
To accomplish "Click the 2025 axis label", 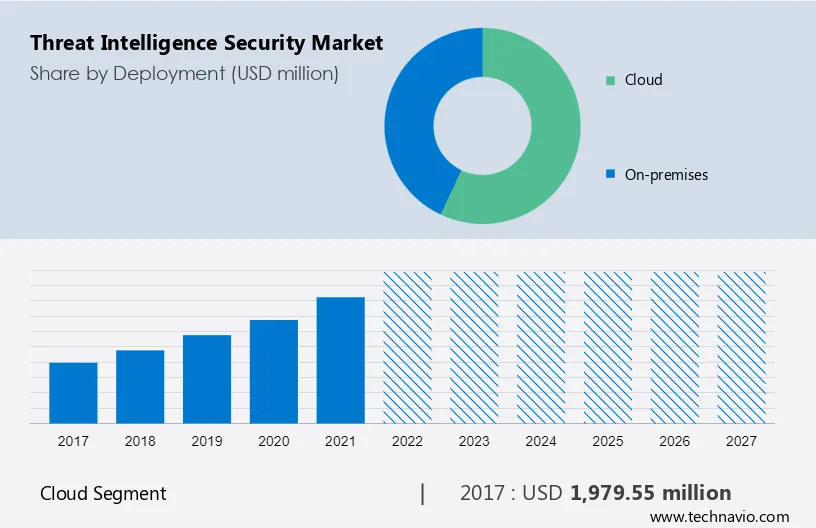I will tap(607, 441).
